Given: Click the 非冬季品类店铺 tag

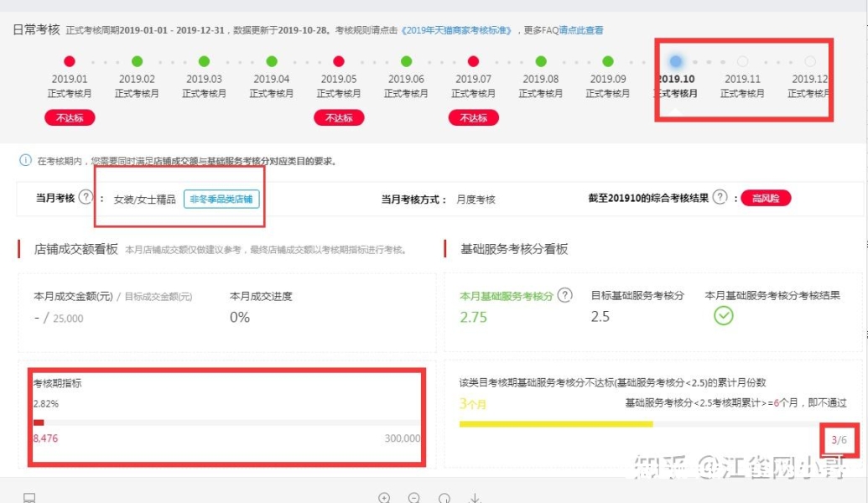Looking at the screenshot, I should [222, 199].
